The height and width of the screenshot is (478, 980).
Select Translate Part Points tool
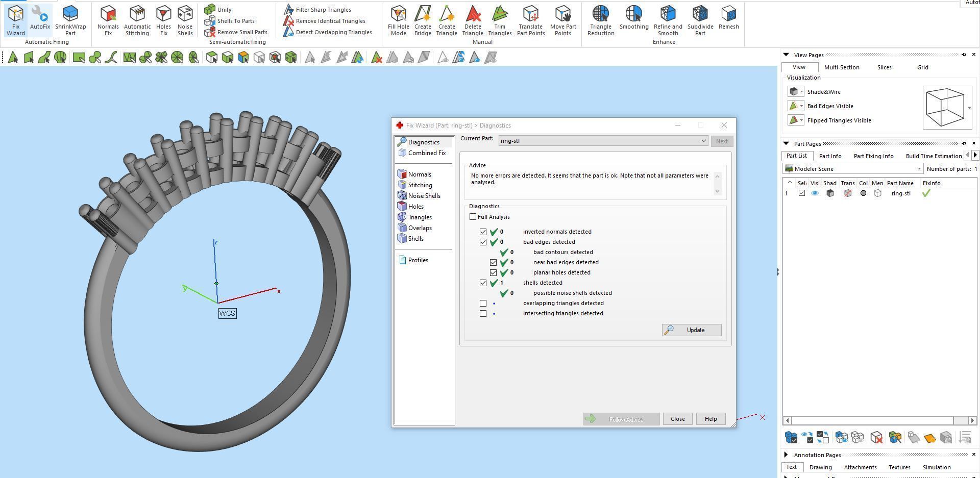[531, 20]
